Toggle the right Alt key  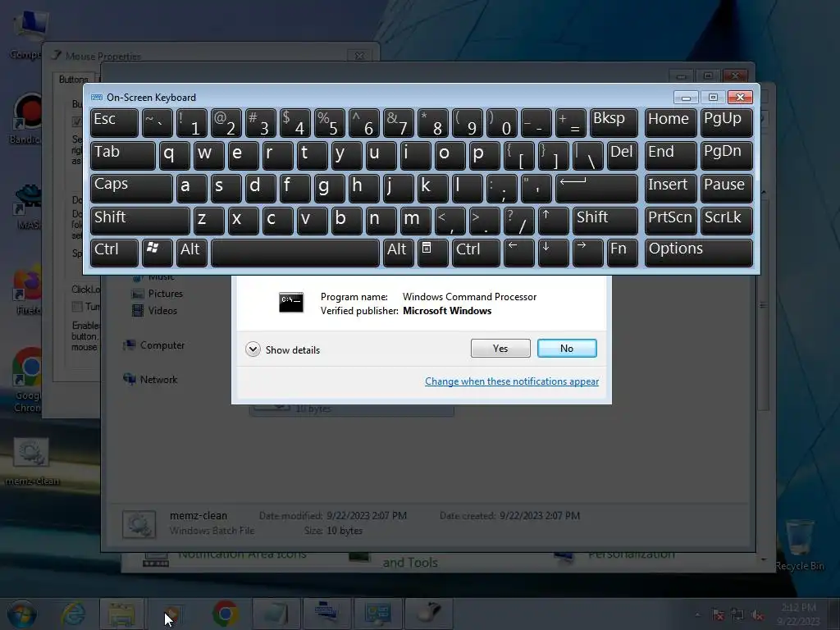point(398,253)
